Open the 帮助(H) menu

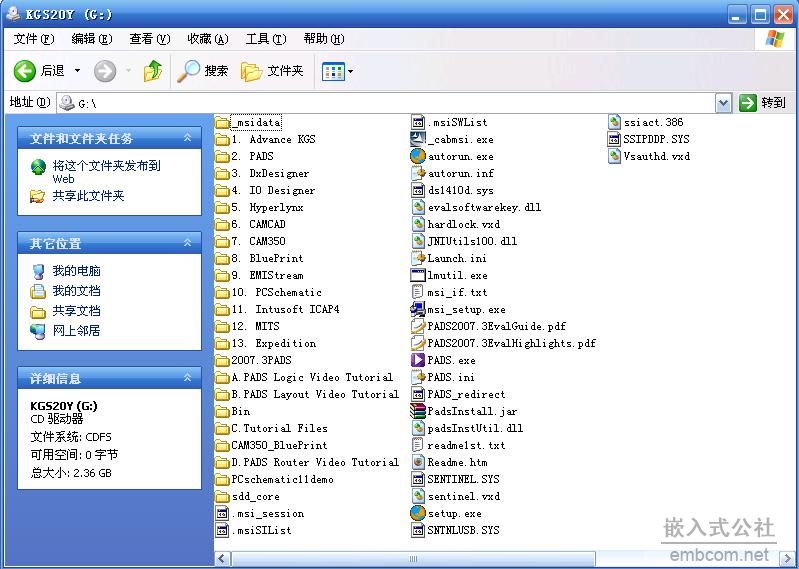pyautogui.click(x=324, y=39)
